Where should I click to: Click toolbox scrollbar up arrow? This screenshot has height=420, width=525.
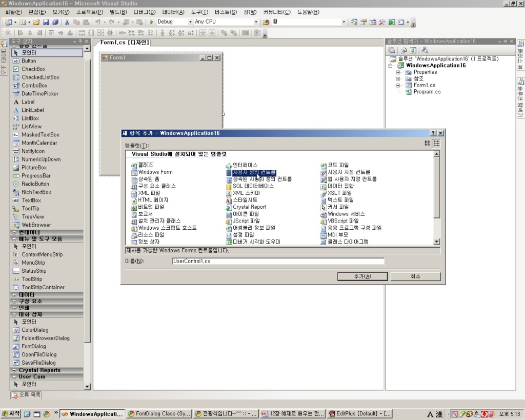(x=87, y=49)
